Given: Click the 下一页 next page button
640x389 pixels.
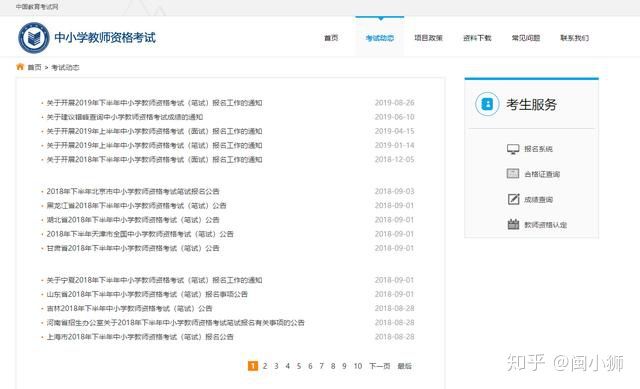Looking at the screenshot, I should (380, 366).
